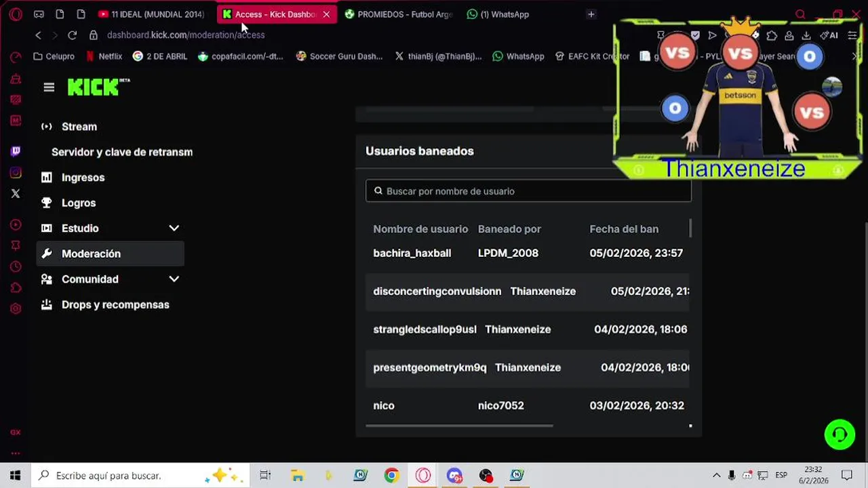Click the vertical scrollbar of banned table

click(x=690, y=228)
